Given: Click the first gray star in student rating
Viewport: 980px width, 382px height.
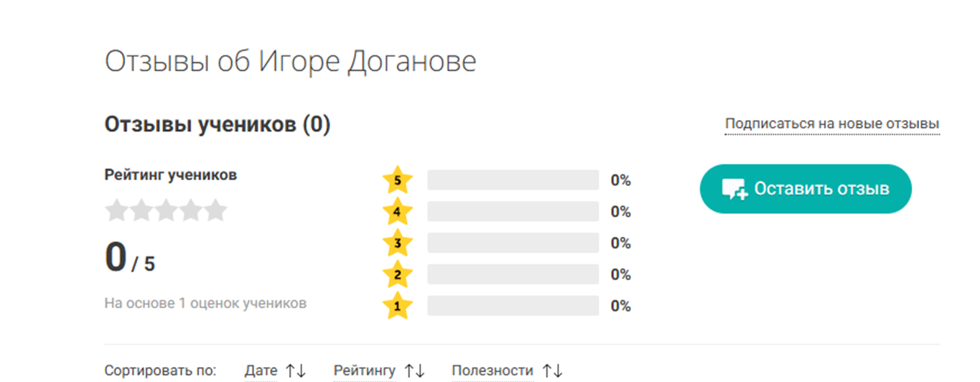Looking at the screenshot, I should [x=116, y=211].
